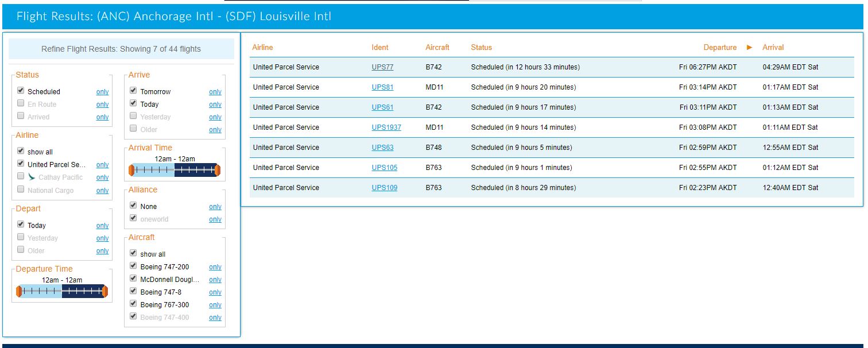
Task: Uncheck the Arrive Today checkbox
Action: (133, 103)
